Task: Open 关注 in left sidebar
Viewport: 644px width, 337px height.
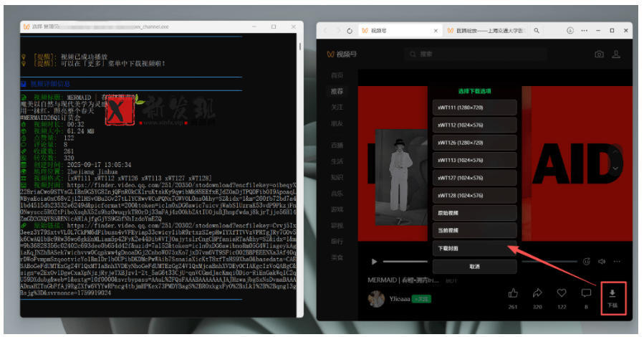Action: click(337, 108)
